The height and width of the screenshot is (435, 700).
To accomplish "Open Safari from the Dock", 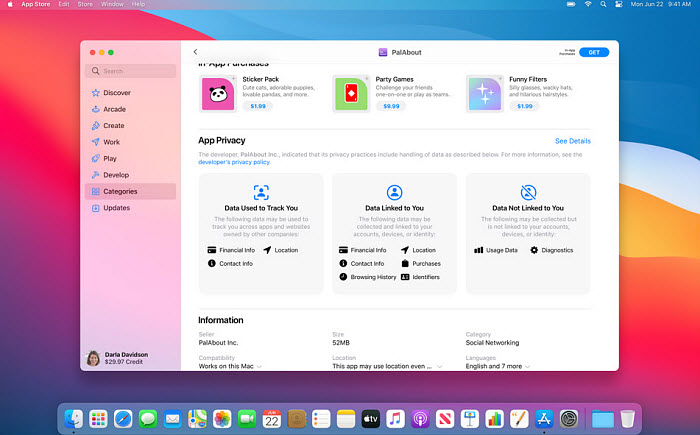I will coord(123,419).
